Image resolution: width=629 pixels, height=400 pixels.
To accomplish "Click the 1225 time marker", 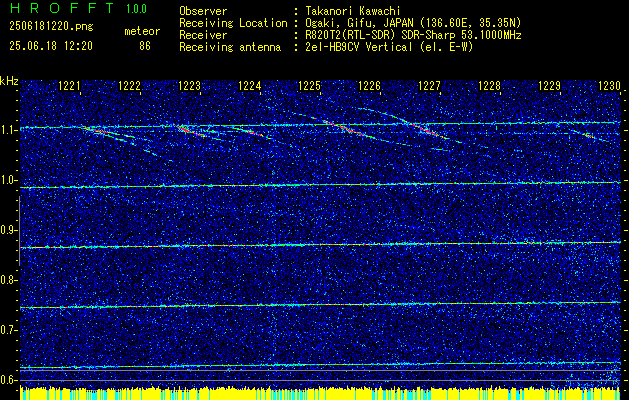I will point(310,85).
